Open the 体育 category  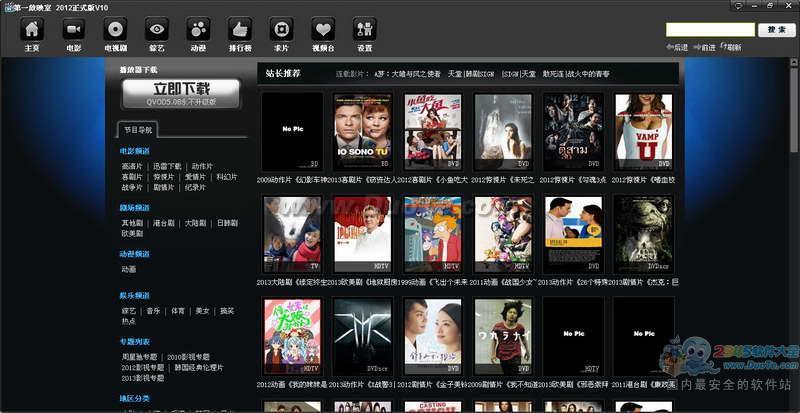[178, 311]
